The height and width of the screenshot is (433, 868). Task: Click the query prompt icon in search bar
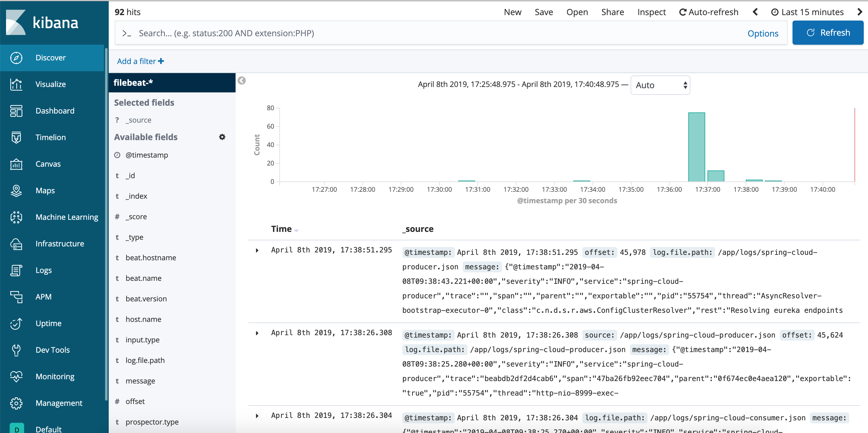(127, 33)
